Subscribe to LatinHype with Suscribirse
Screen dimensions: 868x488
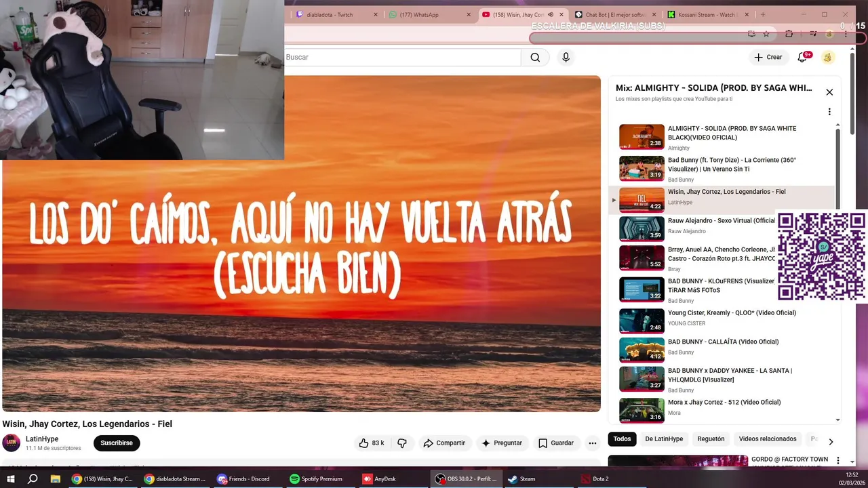coord(117,443)
